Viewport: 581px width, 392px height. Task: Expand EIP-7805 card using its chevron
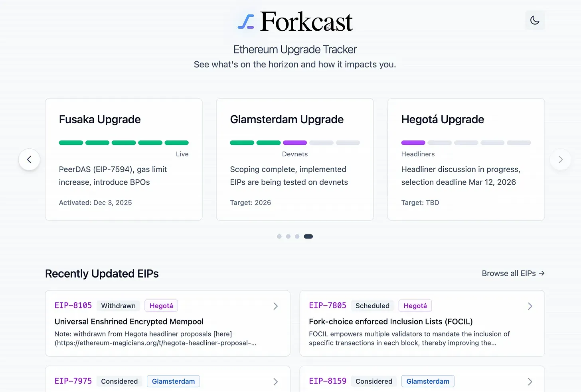click(x=530, y=306)
